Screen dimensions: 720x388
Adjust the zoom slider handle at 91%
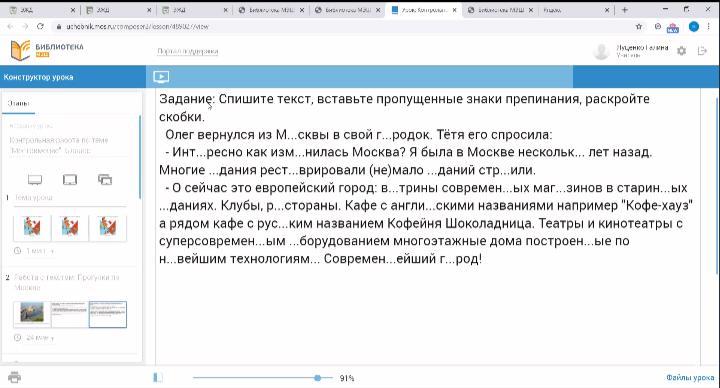(x=317, y=378)
